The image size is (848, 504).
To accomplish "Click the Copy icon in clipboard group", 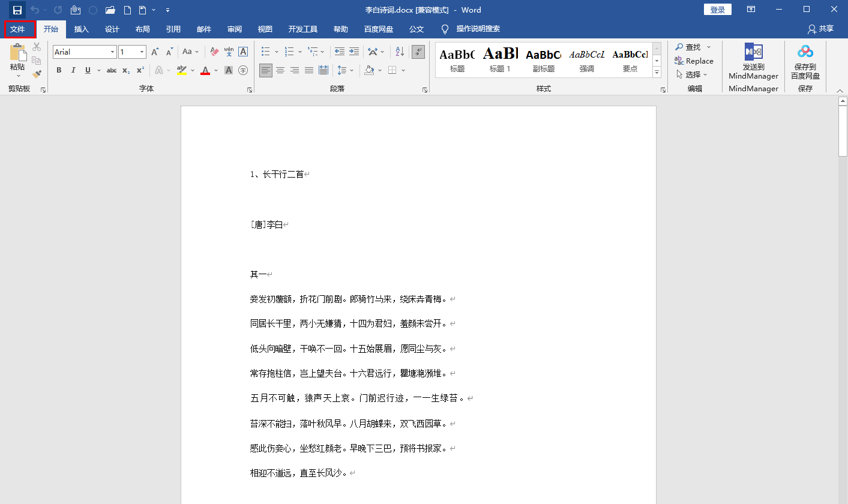I will 37,61.
